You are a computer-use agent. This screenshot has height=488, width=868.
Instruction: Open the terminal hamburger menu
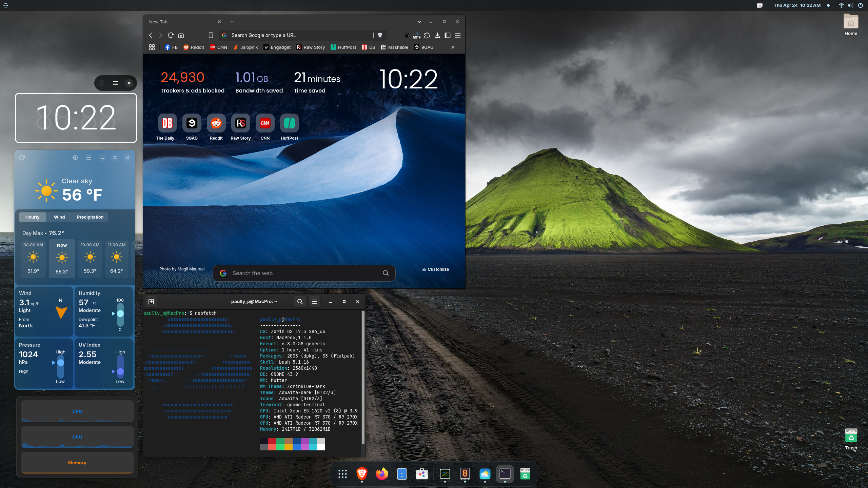pos(314,302)
